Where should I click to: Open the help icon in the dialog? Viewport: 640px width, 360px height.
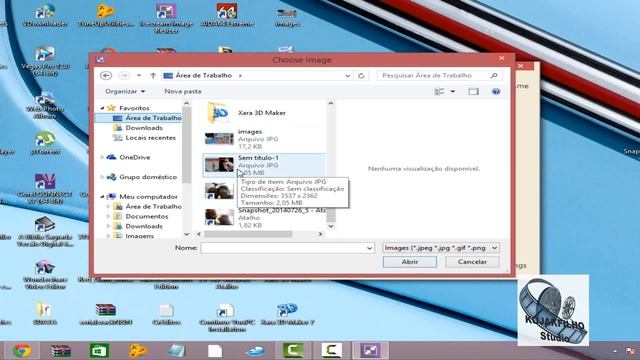coord(496,91)
